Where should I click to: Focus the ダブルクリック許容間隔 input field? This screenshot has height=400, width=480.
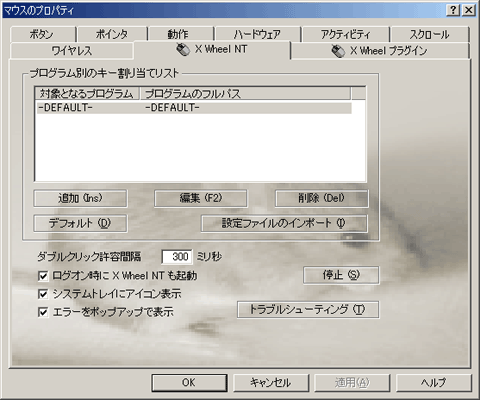coord(177,257)
